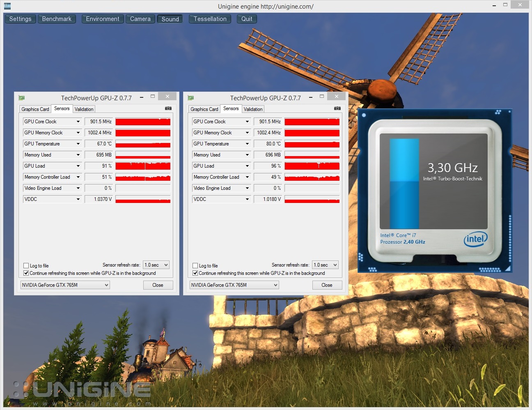Open the Environment options in Unigine

tap(103, 19)
